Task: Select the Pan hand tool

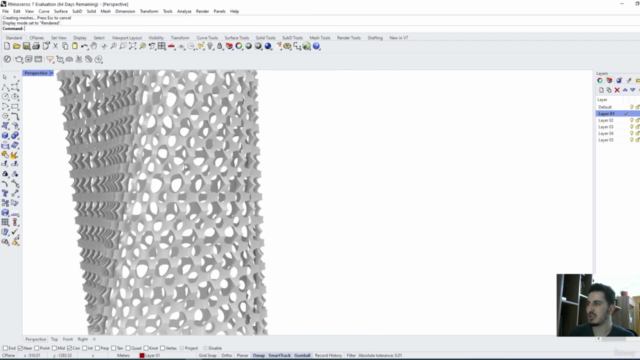Action: tap(94, 46)
